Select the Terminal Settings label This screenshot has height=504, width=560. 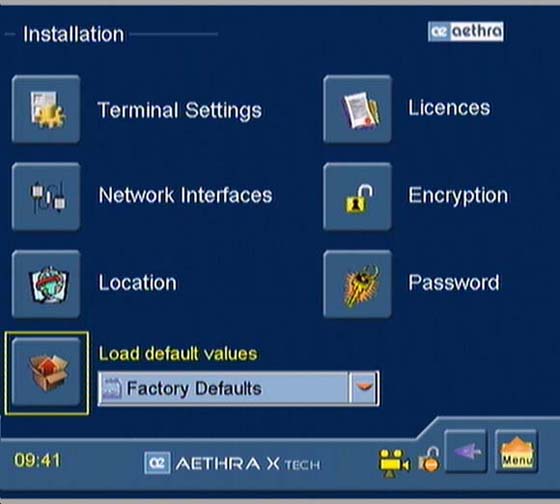180,110
